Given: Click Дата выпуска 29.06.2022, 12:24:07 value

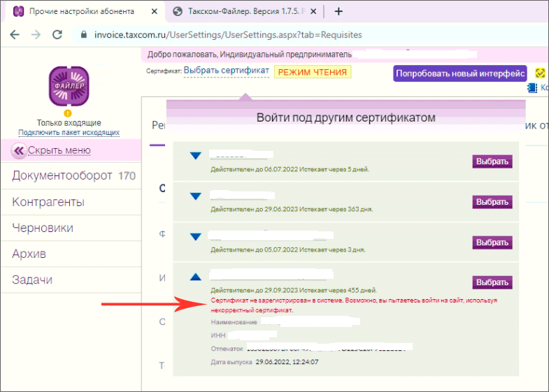Looking at the screenshot, I should (287, 362).
